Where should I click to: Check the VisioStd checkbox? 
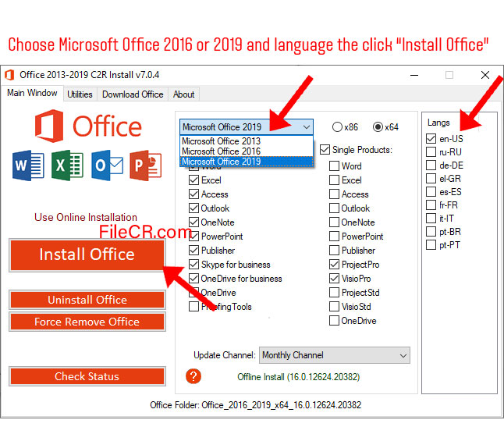(334, 307)
